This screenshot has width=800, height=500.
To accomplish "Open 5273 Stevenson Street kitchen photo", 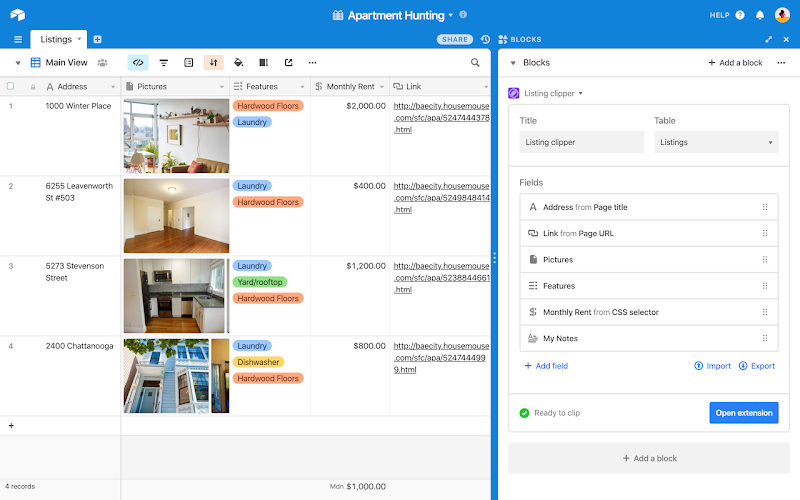I will 174,296.
